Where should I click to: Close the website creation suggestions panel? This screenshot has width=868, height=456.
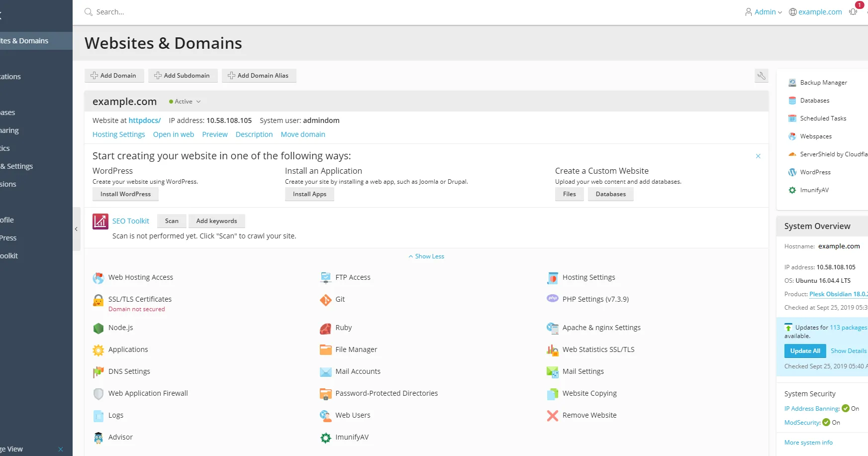[758, 156]
